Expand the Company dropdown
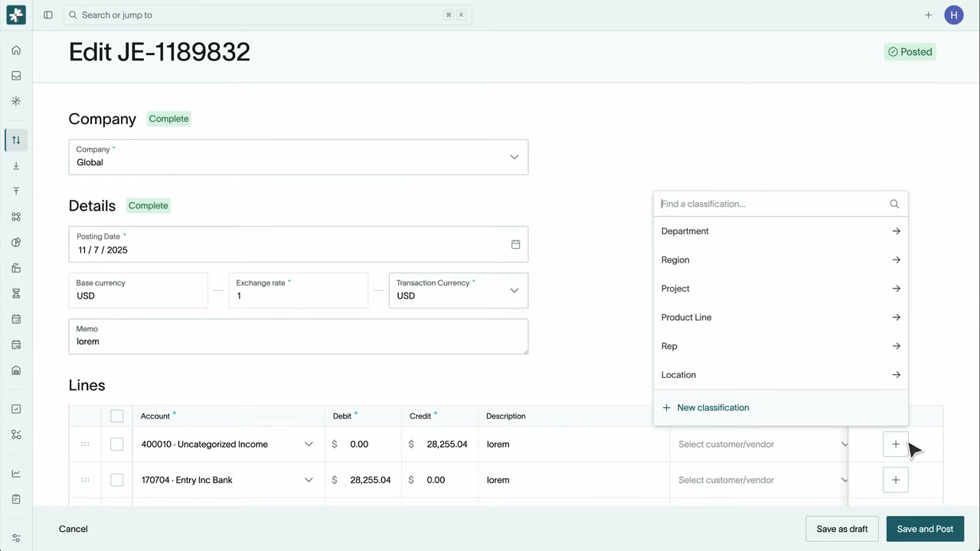Viewport: 980px width, 551px height. pyautogui.click(x=299, y=157)
